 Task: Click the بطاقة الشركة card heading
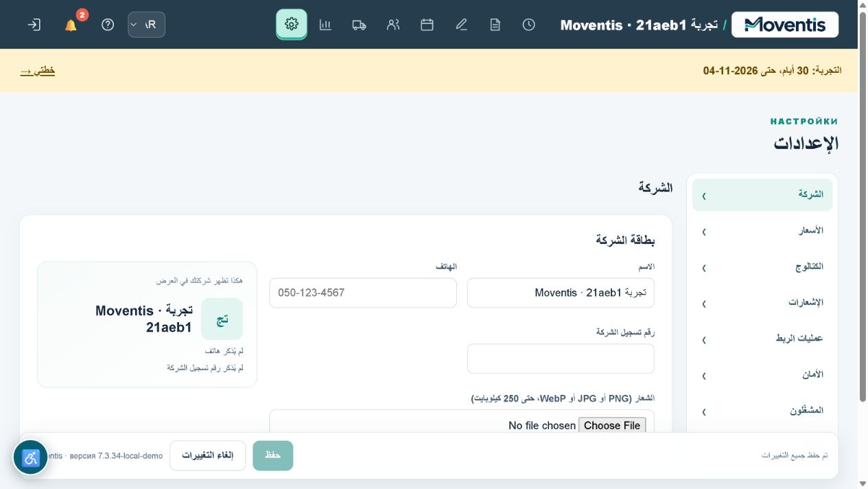click(x=625, y=240)
